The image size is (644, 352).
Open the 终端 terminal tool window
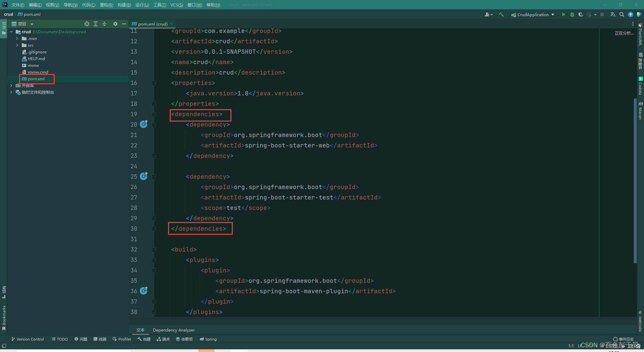pos(100,339)
